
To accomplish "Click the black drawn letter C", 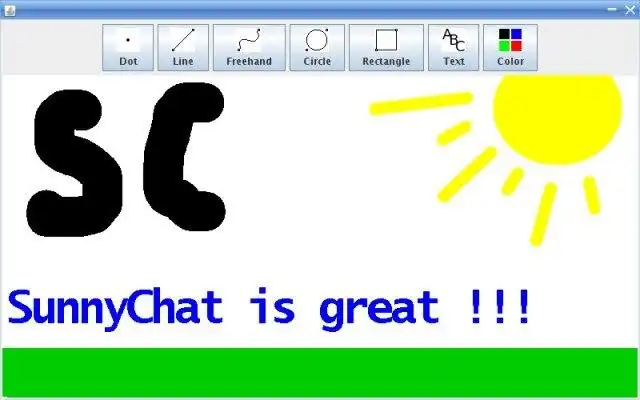I will [184, 156].
